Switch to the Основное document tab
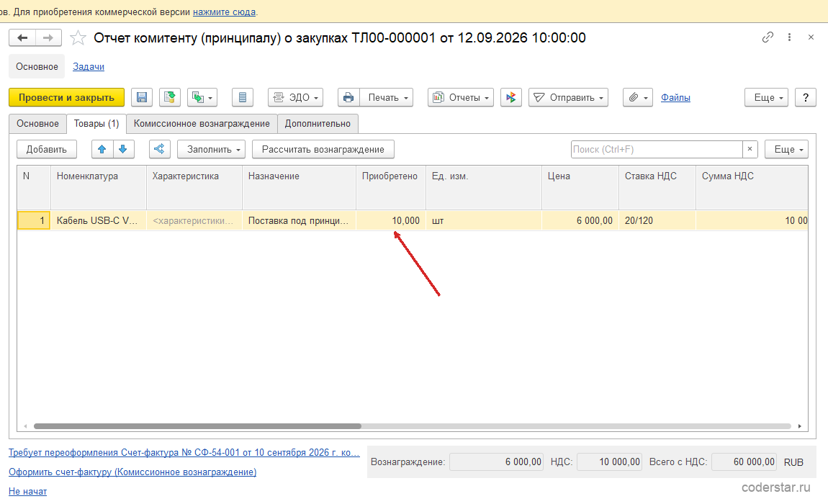This screenshot has width=828, height=504. point(37,124)
